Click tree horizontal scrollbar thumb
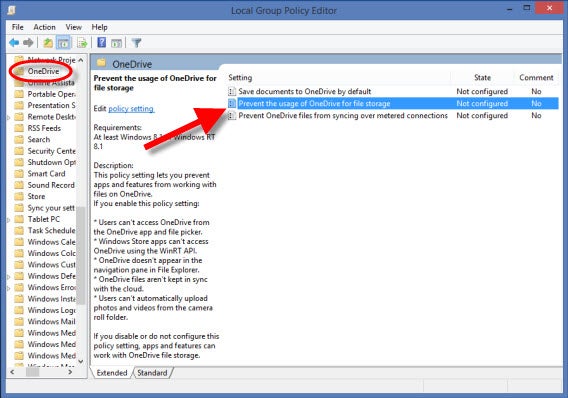Screen dimensions: 568x398 [x=32, y=372]
